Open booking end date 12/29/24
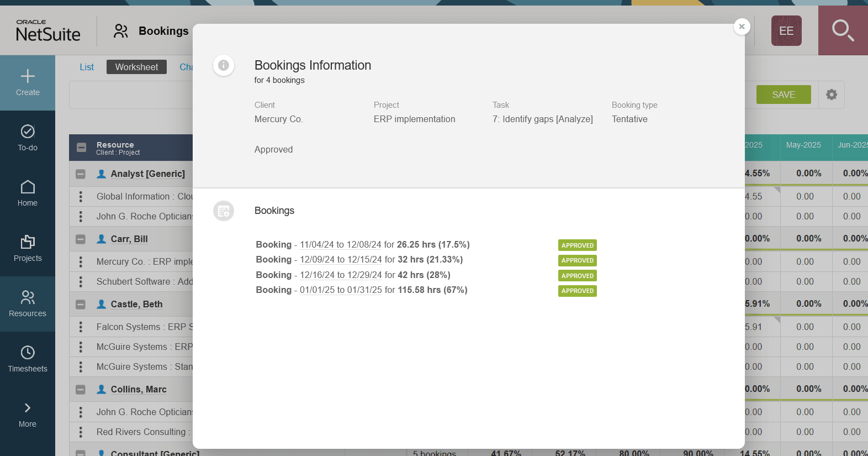 click(364, 275)
